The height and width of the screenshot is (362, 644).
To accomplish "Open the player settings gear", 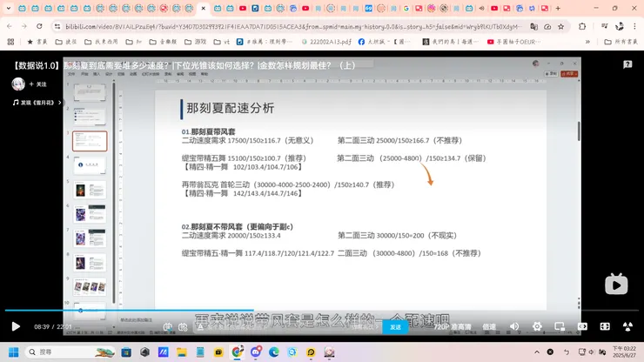I will pyautogui.click(x=537, y=326).
